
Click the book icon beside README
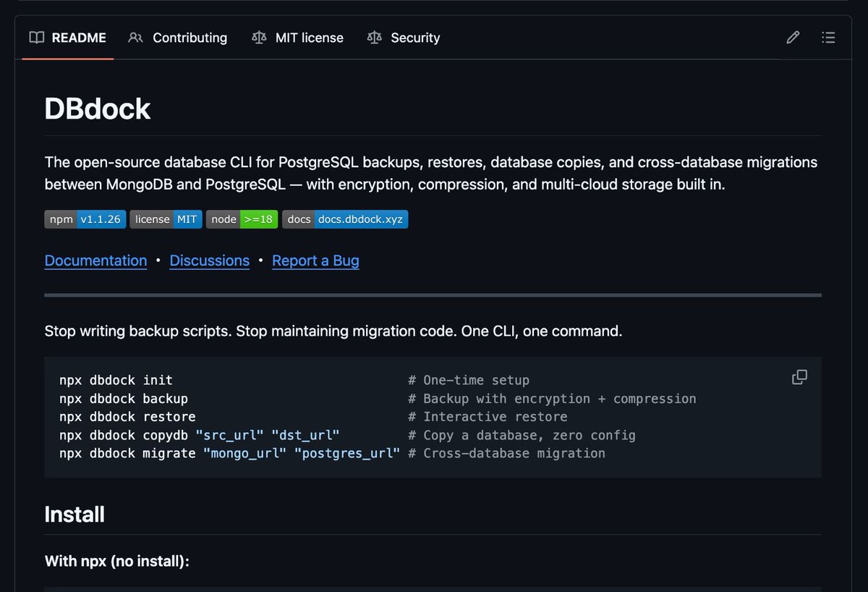pos(37,38)
